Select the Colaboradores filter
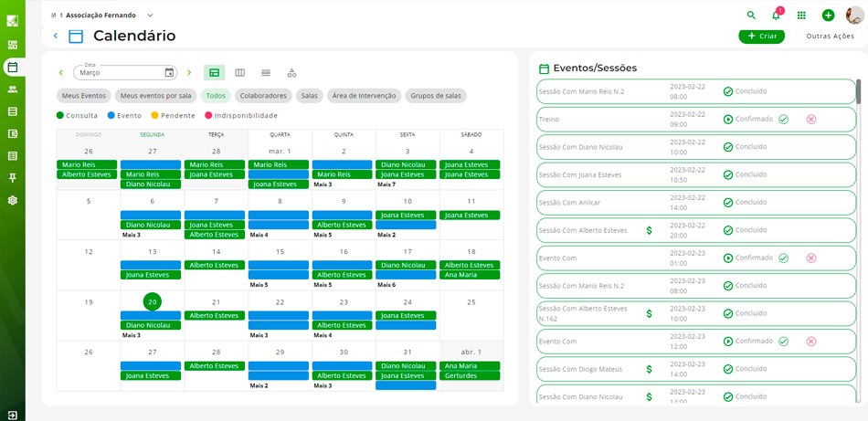 click(263, 96)
